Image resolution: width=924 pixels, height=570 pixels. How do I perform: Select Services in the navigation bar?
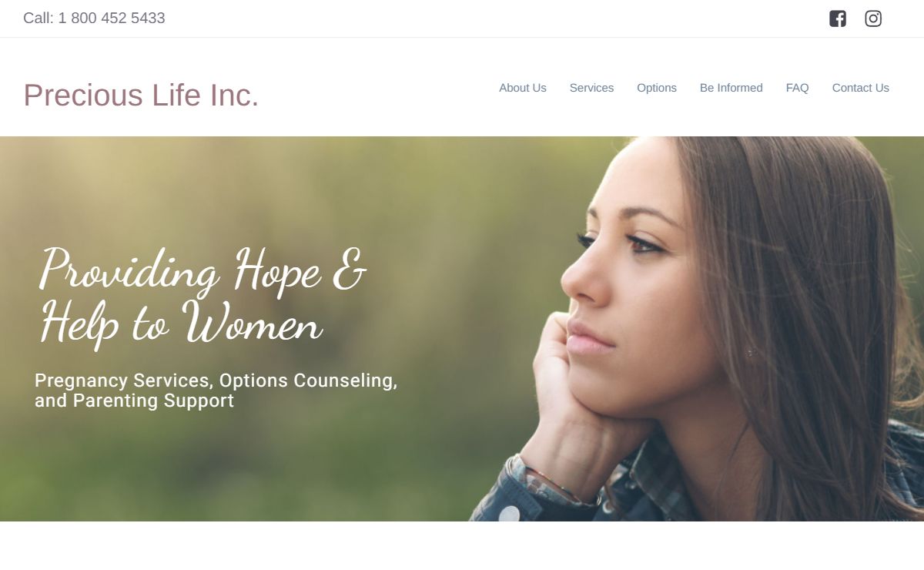pyautogui.click(x=591, y=88)
